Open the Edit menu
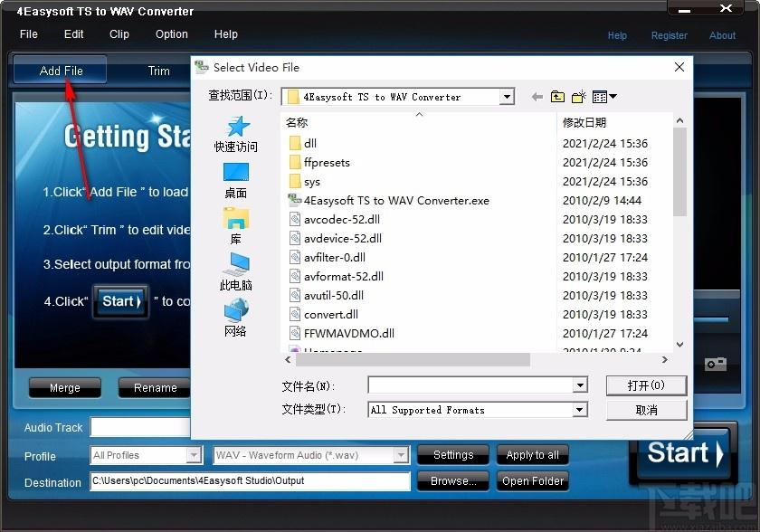760x532 pixels. [x=73, y=34]
